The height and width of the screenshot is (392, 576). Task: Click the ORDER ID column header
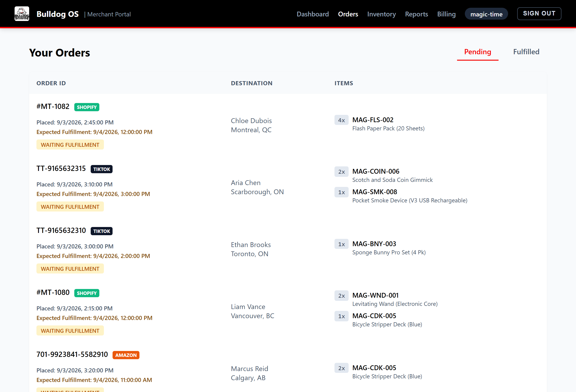[51, 83]
